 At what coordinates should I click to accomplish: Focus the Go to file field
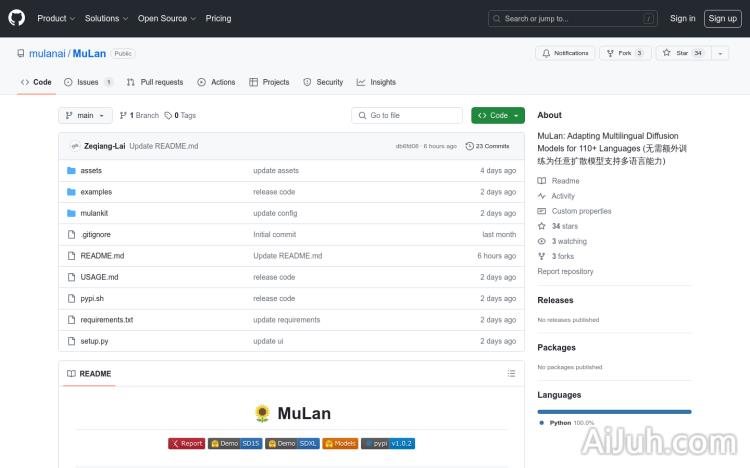[x=407, y=116]
